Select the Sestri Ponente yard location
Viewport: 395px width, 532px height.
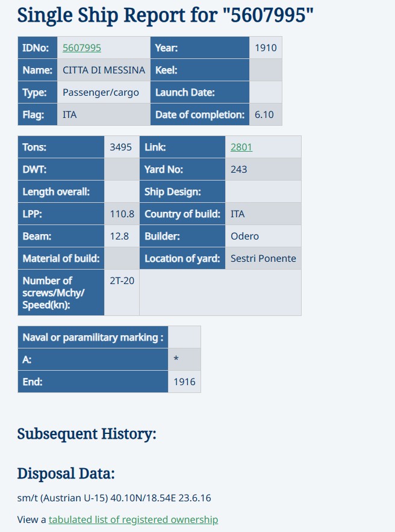(x=263, y=258)
